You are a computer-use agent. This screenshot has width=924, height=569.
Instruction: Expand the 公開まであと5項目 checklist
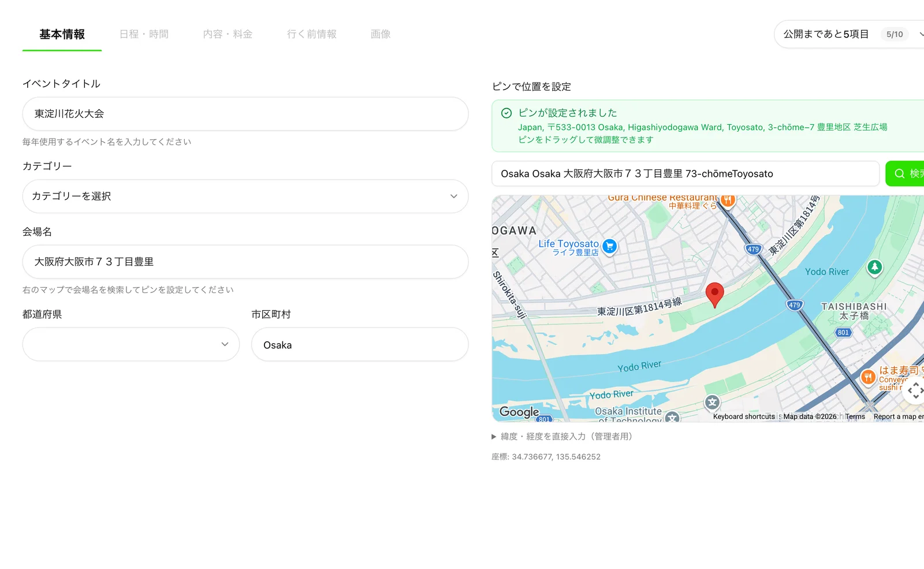pyautogui.click(x=849, y=34)
